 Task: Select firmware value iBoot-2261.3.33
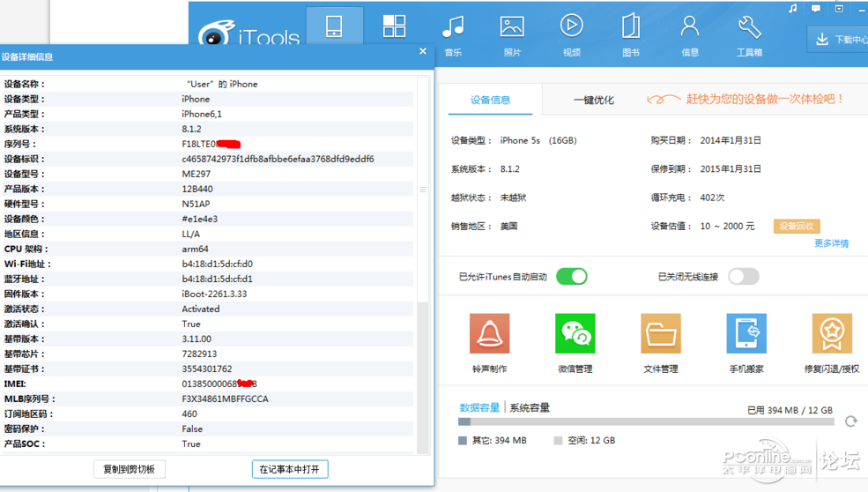214,294
